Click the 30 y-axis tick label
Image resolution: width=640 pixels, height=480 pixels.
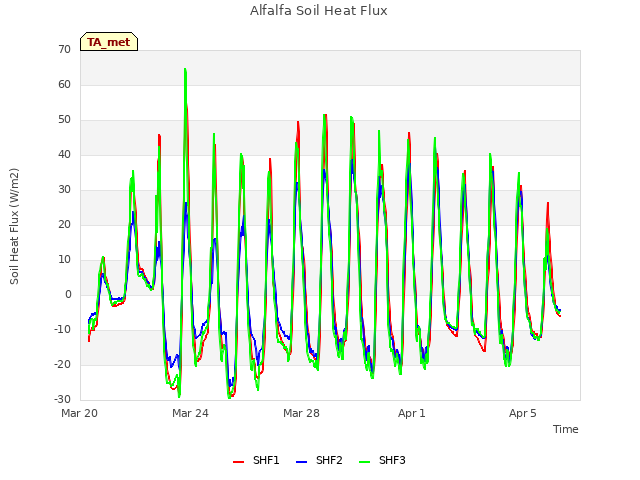click(x=64, y=189)
